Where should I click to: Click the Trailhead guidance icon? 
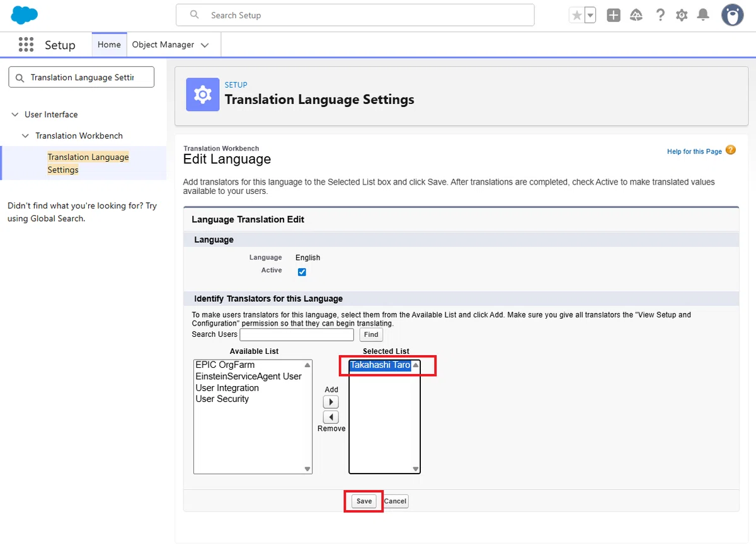coord(636,15)
